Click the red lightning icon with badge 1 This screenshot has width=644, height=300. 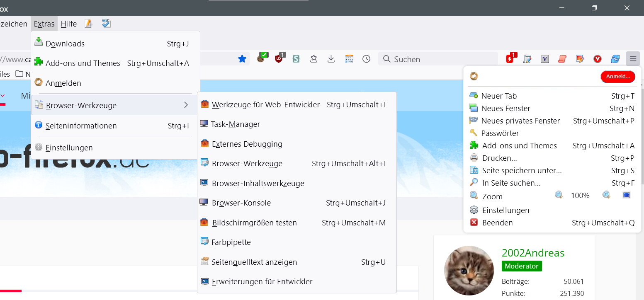point(510,58)
